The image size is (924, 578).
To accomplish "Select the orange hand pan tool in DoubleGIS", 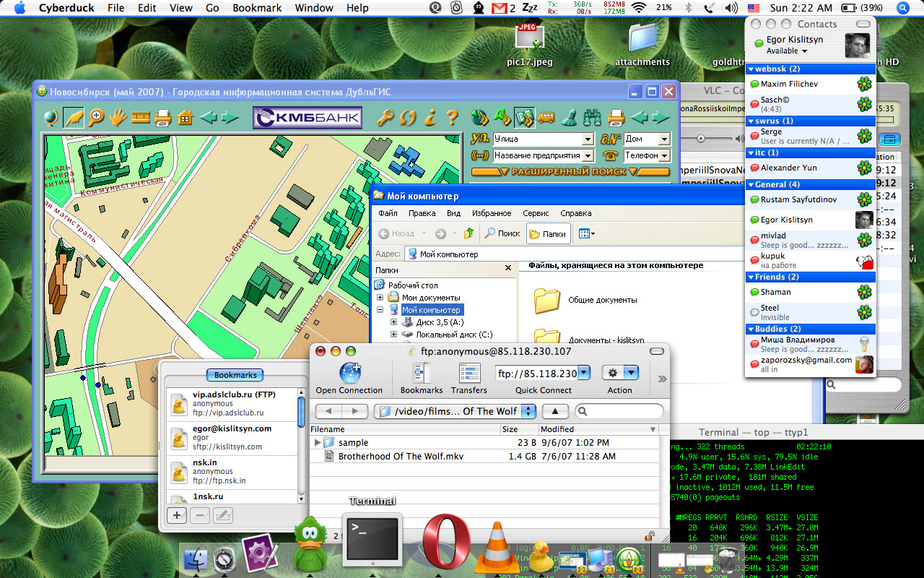I will pyautogui.click(x=118, y=117).
